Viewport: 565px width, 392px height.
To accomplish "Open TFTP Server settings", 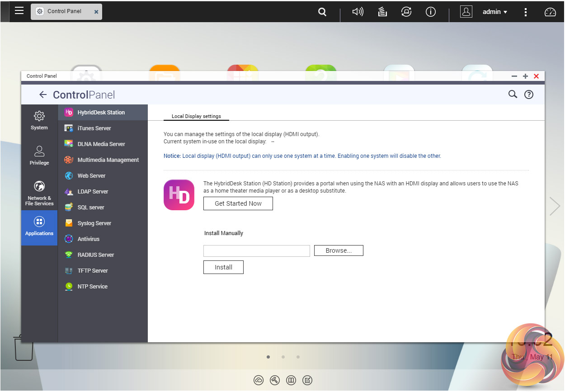I will point(103,271).
